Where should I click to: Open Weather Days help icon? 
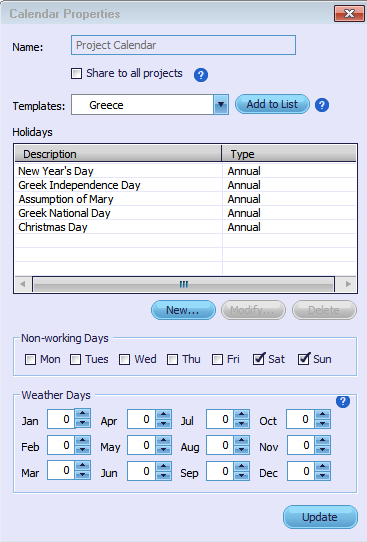click(x=342, y=401)
